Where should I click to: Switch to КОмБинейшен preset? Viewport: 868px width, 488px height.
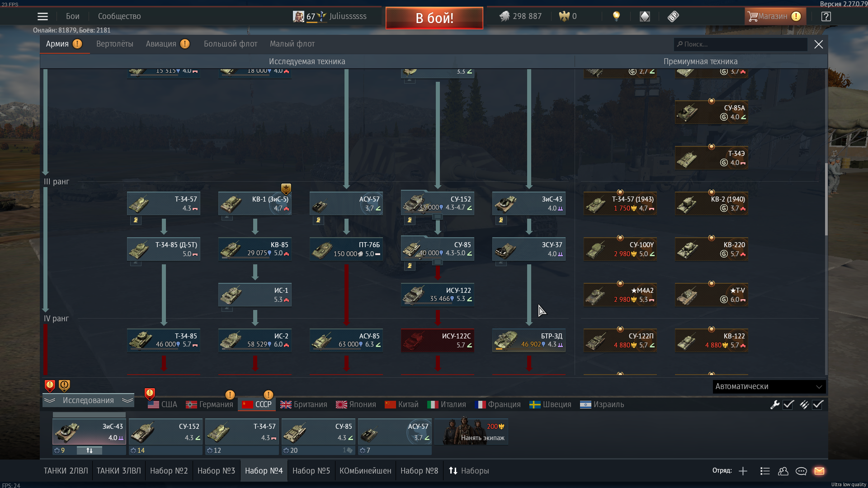tap(365, 471)
